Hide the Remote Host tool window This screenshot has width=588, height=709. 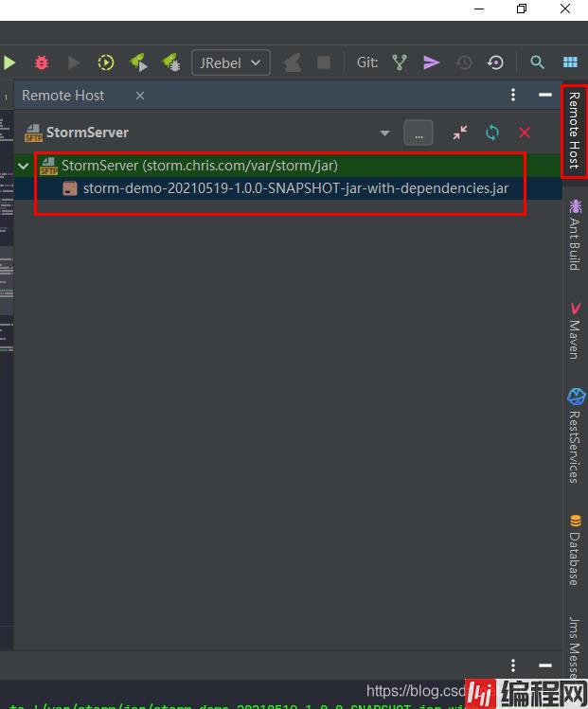pyautogui.click(x=544, y=96)
